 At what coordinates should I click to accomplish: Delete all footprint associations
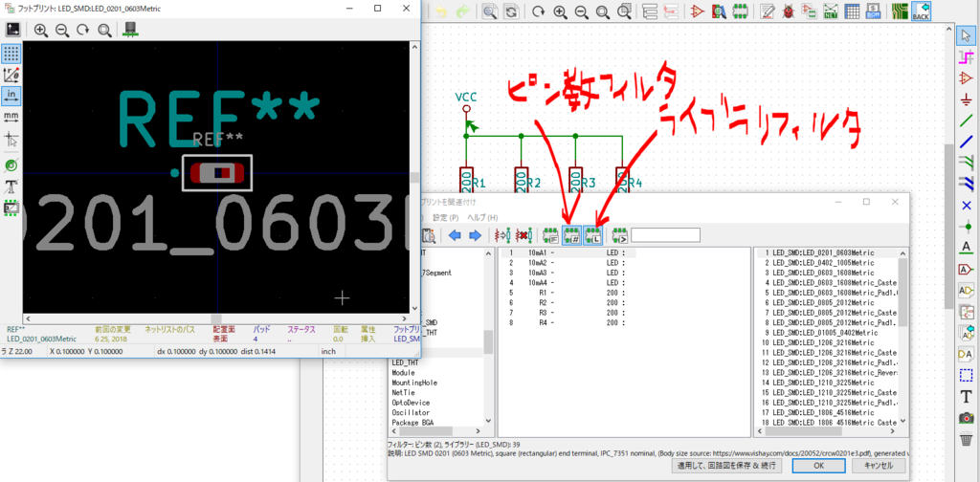pos(523,235)
